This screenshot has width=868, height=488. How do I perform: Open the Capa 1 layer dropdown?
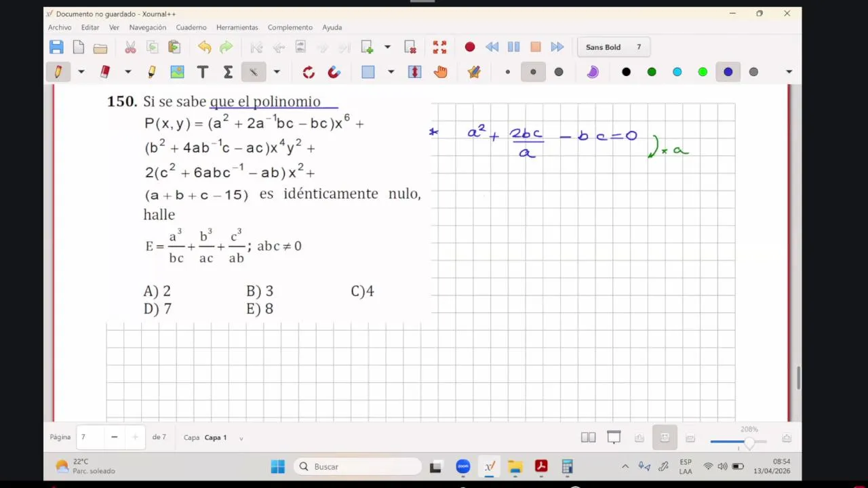point(241,439)
